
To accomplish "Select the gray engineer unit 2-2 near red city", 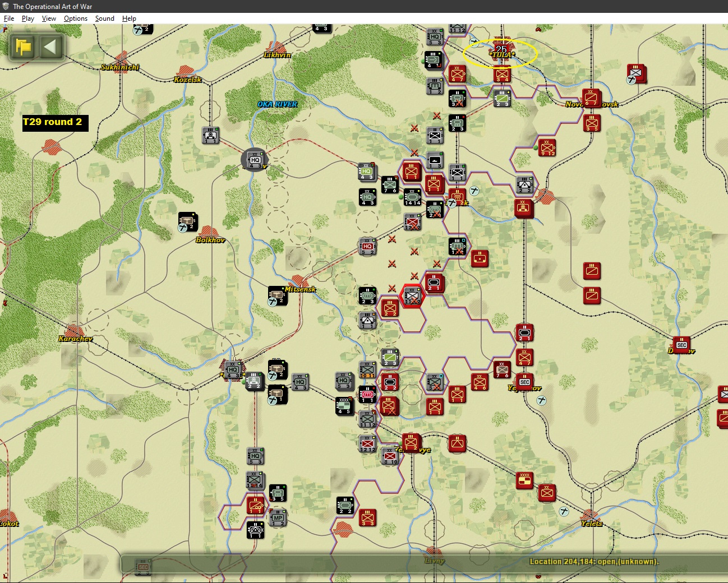I will coord(524,184).
